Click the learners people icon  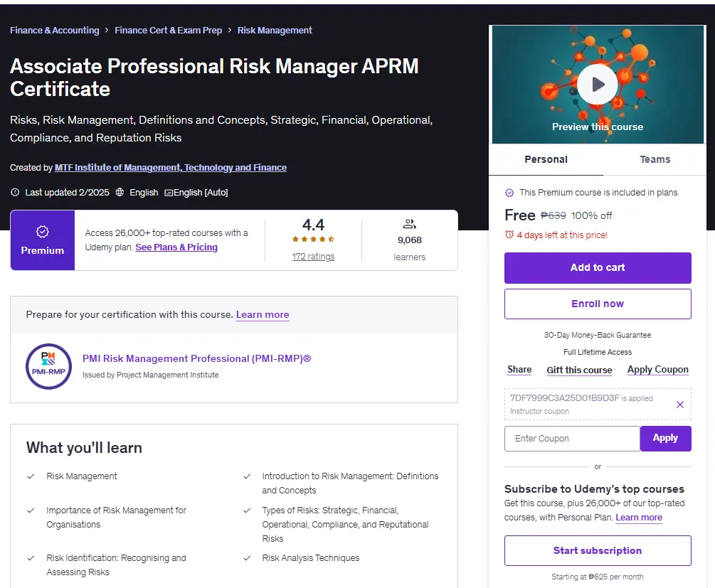[x=410, y=224]
